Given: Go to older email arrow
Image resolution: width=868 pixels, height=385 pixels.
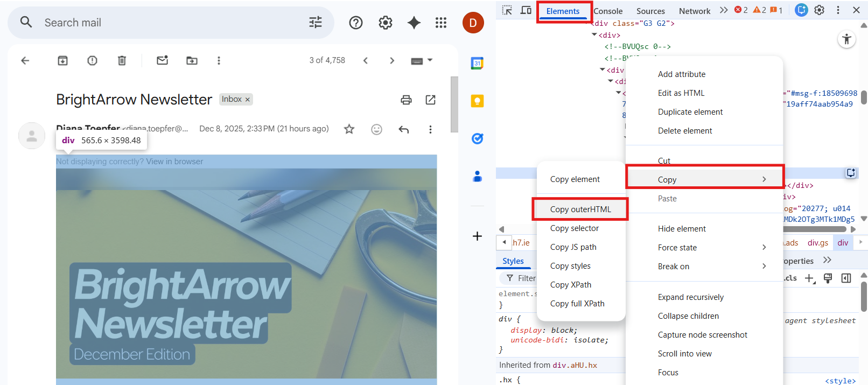Looking at the screenshot, I should click(392, 60).
